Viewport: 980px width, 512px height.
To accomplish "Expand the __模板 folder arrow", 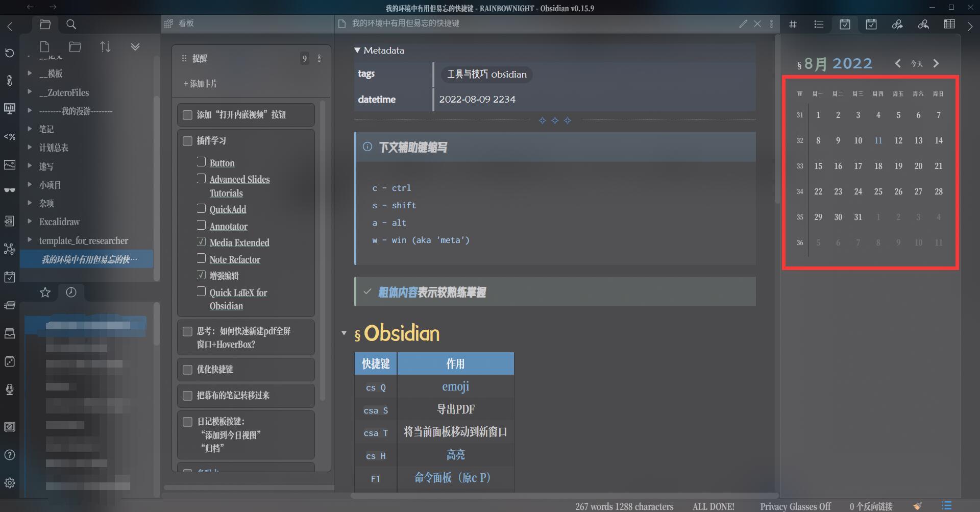I will pos(30,74).
